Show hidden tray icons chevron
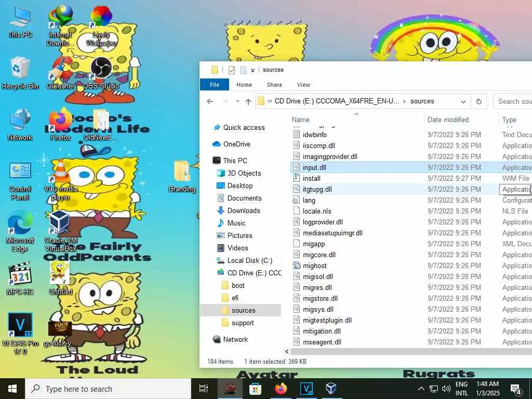The image size is (532, 399). [x=421, y=389]
